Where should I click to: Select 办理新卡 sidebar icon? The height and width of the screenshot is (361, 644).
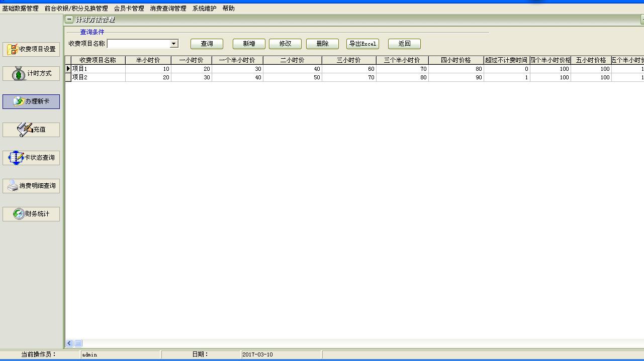(x=19, y=101)
